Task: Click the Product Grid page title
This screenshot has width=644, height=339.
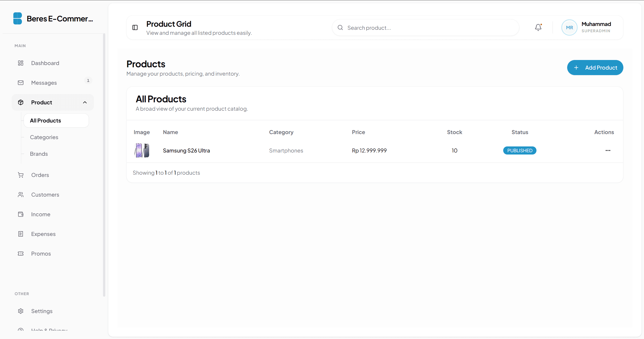Action: pyautogui.click(x=169, y=24)
